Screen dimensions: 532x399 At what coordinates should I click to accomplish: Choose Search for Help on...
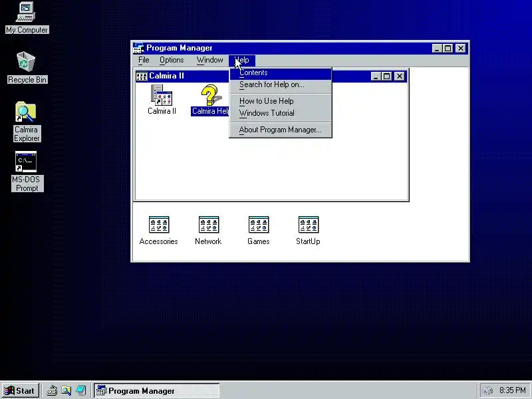click(x=281, y=85)
